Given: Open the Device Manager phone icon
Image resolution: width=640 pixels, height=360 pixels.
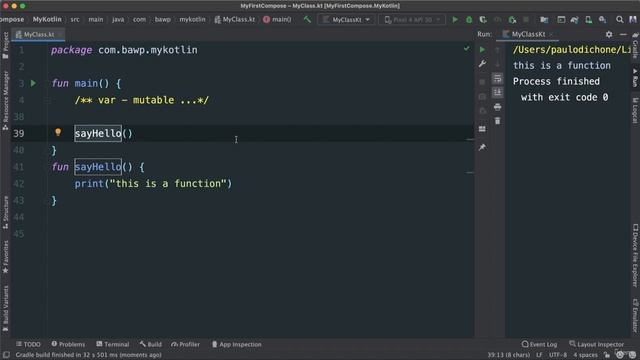Looking at the screenshot, I should pos(589,20).
